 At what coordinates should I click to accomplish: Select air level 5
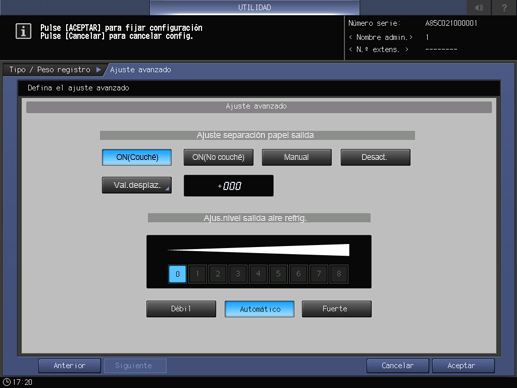pos(278,274)
